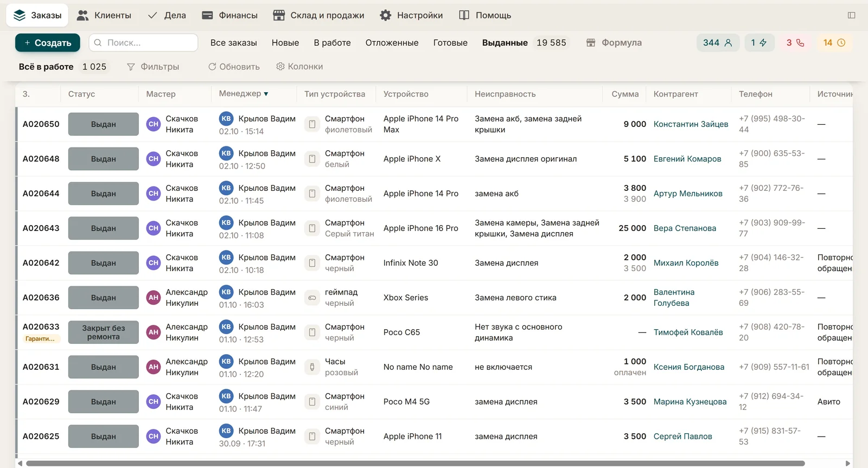868x468 pixels.
Task: Focus the Поиск search field
Action: pyautogui.click(x=143, y=43)
